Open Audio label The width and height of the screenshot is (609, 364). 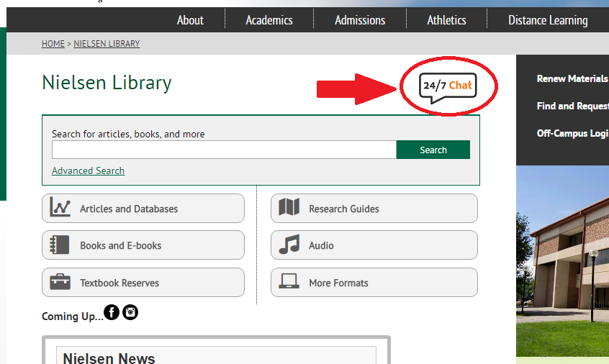321,245
